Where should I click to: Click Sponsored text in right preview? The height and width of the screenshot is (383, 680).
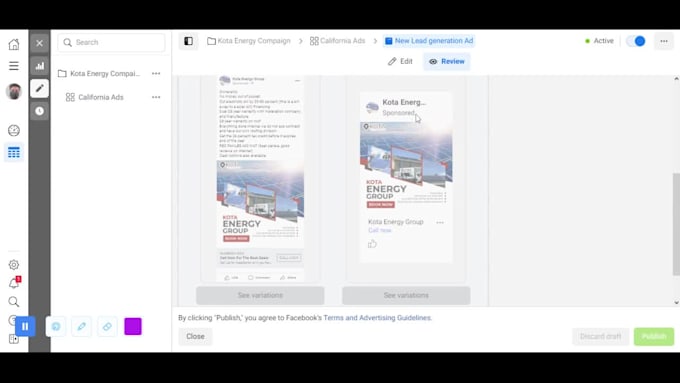[x=399, y=113]
